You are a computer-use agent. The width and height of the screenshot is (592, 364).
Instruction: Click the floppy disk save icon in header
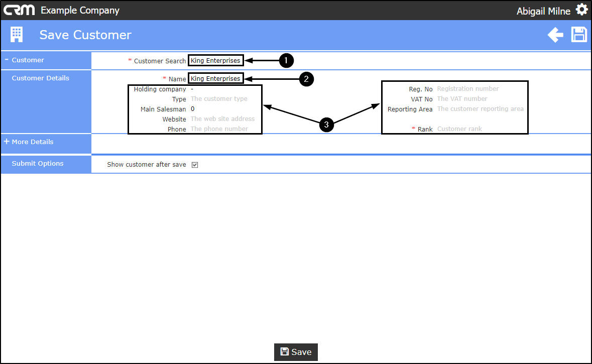click(579, 35)
